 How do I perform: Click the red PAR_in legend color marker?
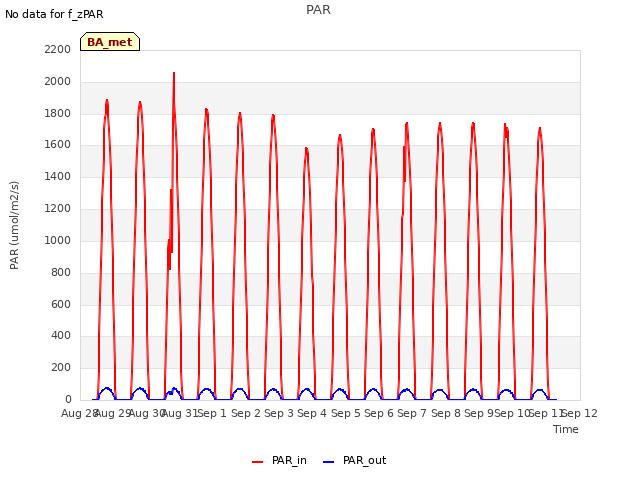point(257,462)
